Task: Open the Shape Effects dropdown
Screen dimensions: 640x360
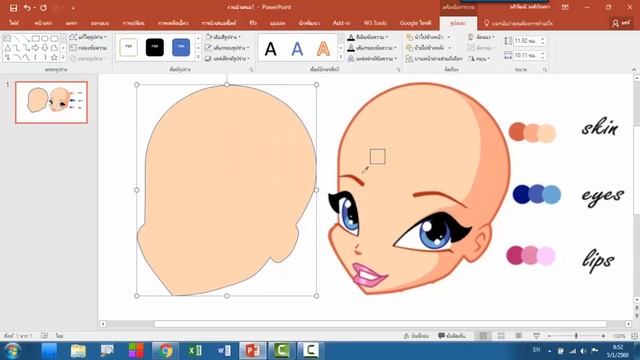Action: [227, 58]
